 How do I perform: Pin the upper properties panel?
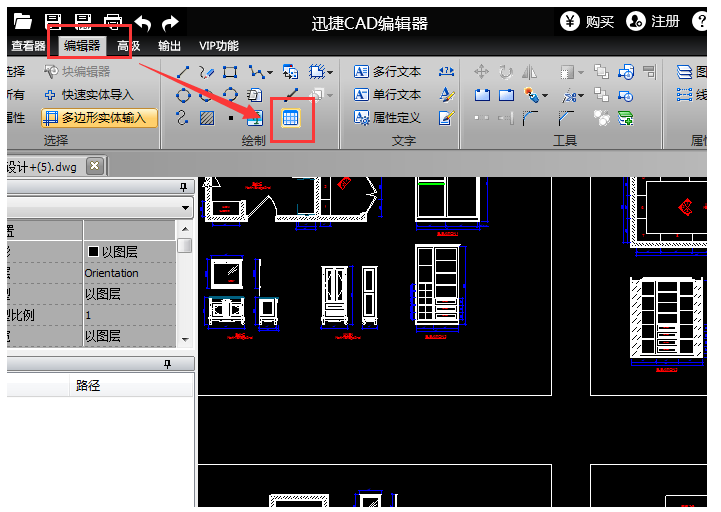click(x=183, y=187)
